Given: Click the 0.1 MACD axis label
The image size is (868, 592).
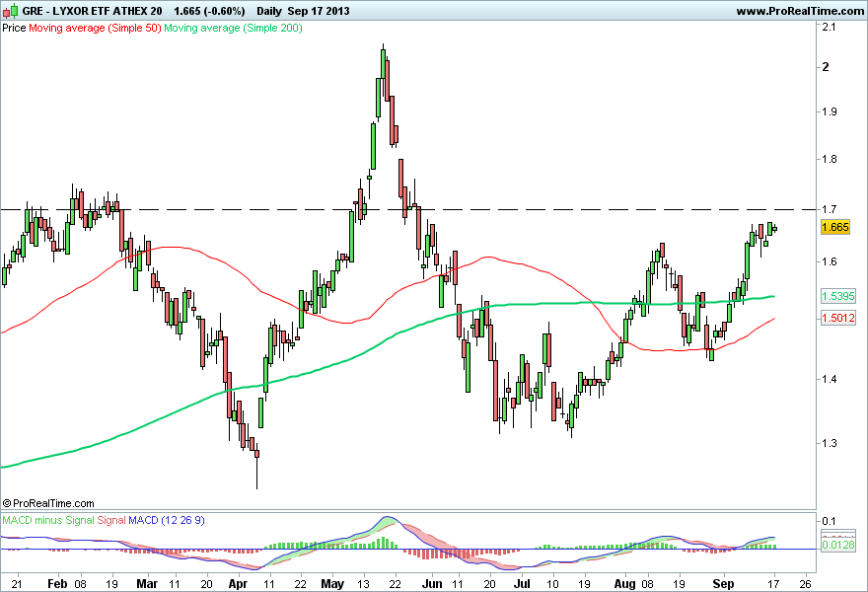Looking at the screenshot, I should [x=829, y=521].
